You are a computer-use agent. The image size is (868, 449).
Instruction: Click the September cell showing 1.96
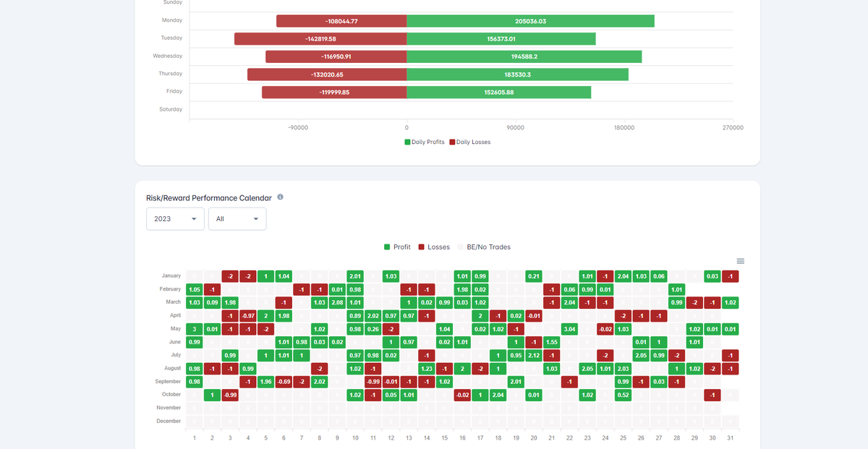[265, 382]
